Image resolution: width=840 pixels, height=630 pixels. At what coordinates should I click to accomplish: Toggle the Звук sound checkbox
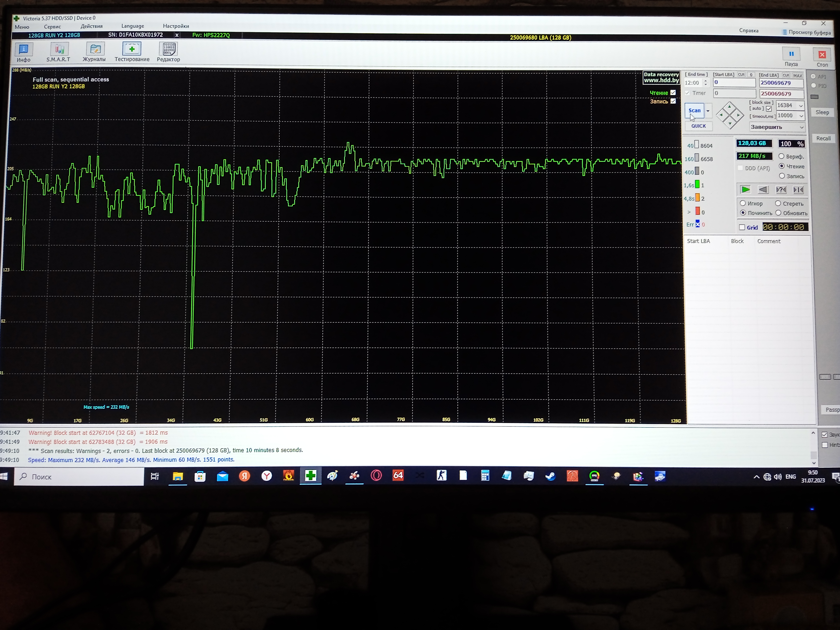pyautogui.click(x=824, y=435)
